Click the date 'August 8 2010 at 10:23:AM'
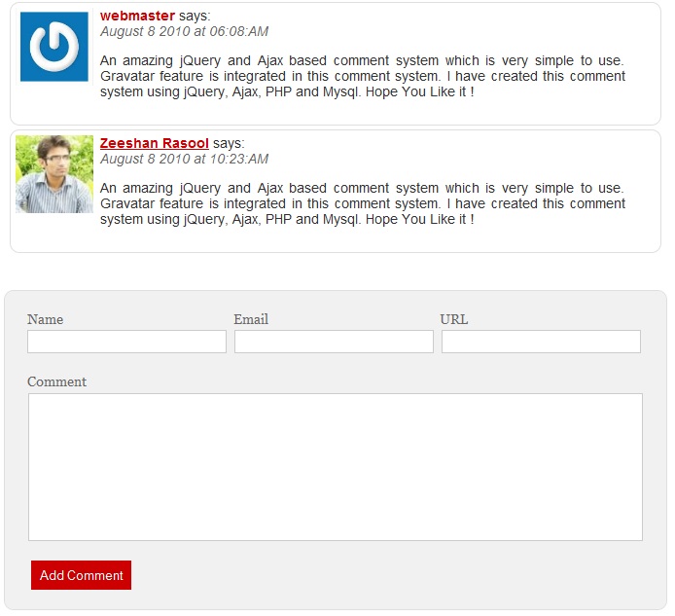Screen dimensions: 675x616 (x=184, y=159)
